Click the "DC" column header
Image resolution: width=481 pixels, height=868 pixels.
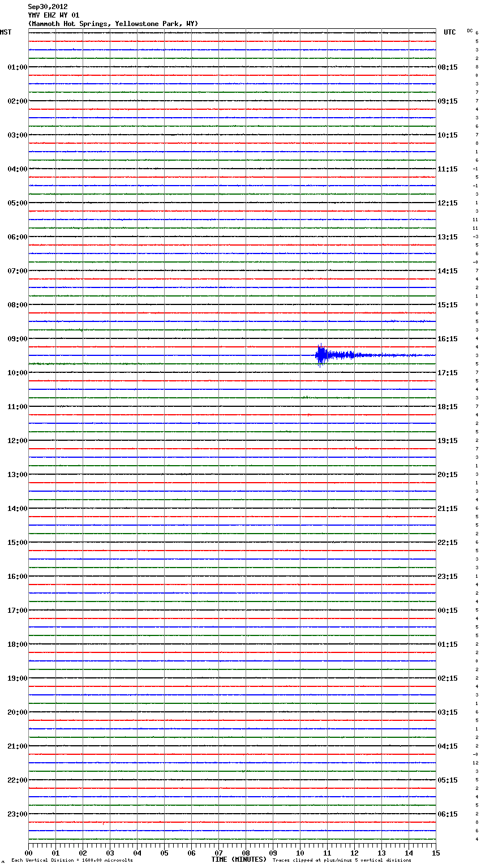(x=470, y=31)
